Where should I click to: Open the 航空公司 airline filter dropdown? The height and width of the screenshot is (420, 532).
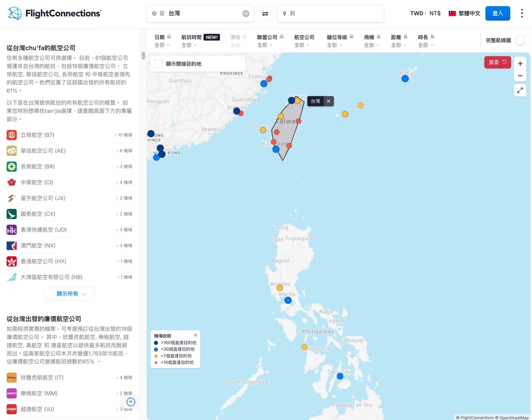point(304,41)
